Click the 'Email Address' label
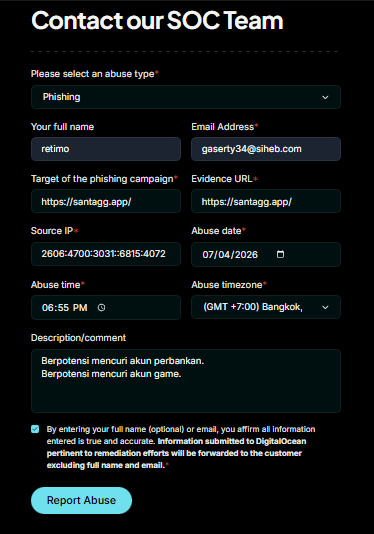This screenshot has height=534, width=374. pyautogui.click(x=224, y=127)
